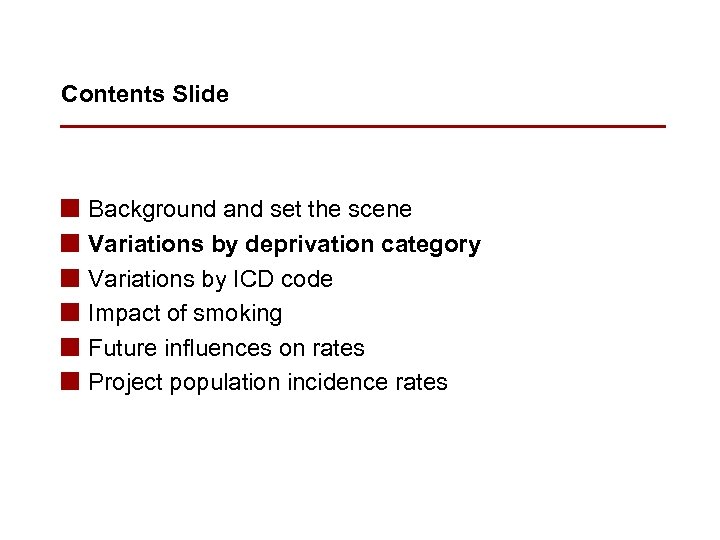Click the bullet marker for Future influences on rates
Viewport: 720px width, 540px height.
click(x=69, y=348)
